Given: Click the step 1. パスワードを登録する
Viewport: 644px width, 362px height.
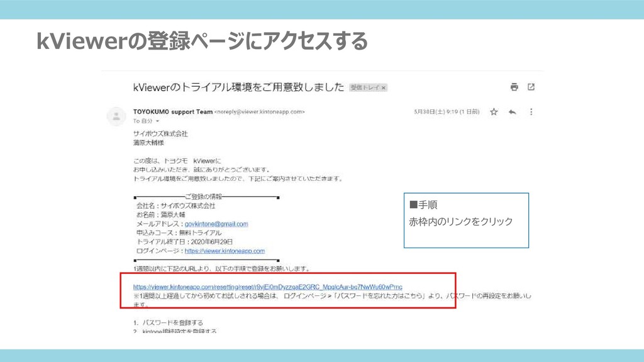Looking at the screenshot, I should pos(168,322).
